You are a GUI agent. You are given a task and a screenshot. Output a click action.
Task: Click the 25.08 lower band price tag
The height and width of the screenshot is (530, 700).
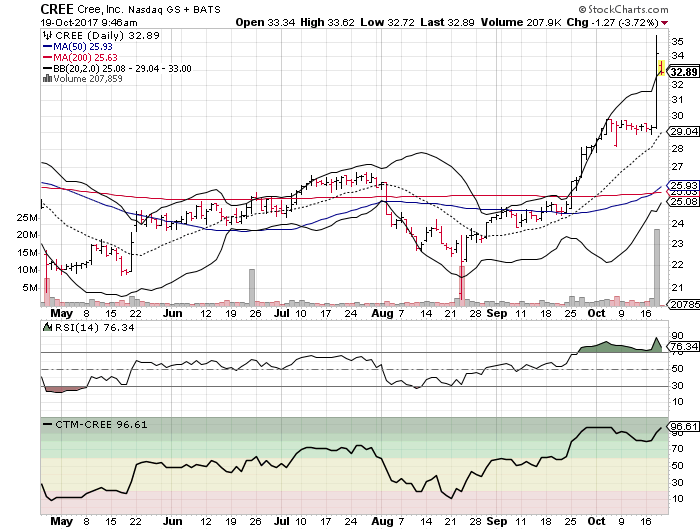click(683, 202)
